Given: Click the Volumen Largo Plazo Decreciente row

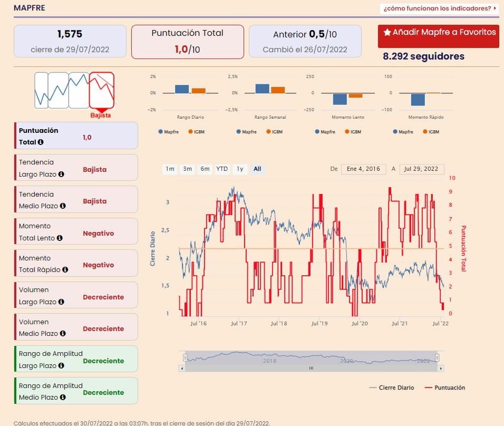Looking at the screenshot, I should [x=76, y=295].
